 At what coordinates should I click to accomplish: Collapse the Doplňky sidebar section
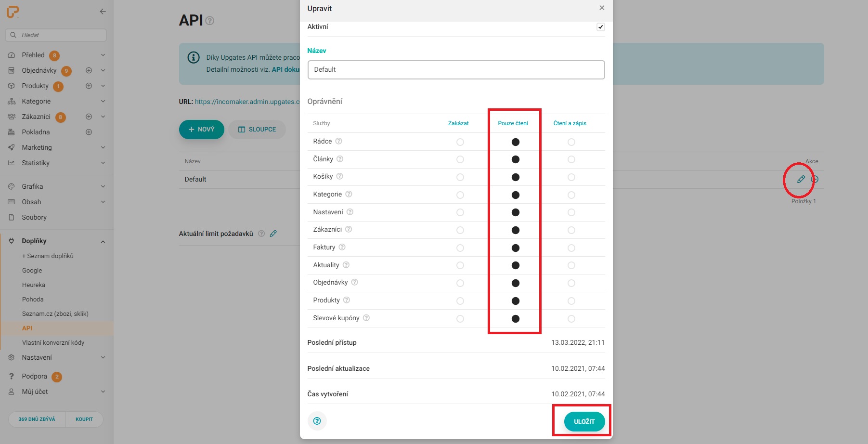[x=103, y=241]
